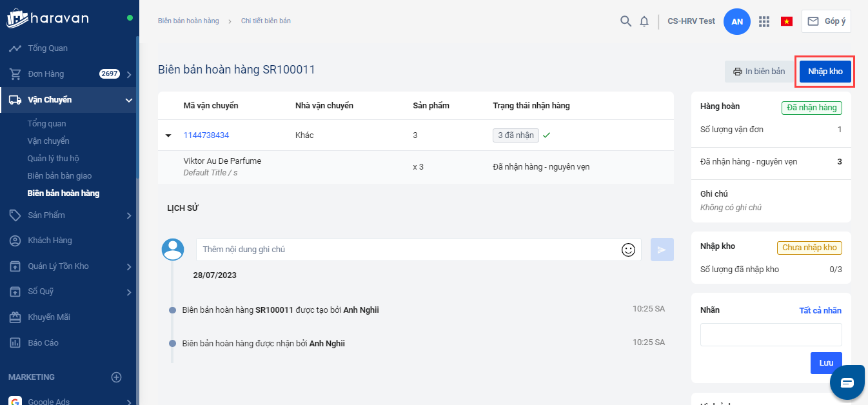The image size is (868, 405).
Task: Click the AN user avatar
Action: (737, 21)
